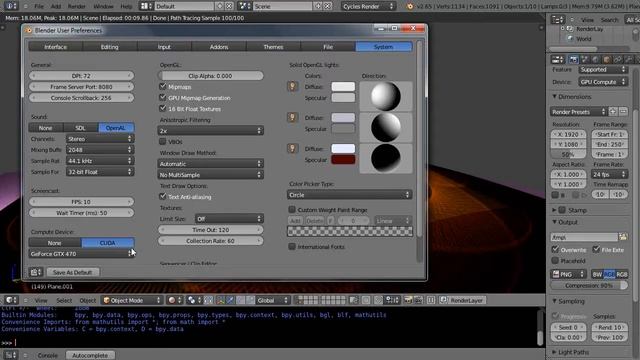Image resolution: width=640 pixels, height=360 pixels.
Task: Select SDL as sound device
Action: point(81,128)
